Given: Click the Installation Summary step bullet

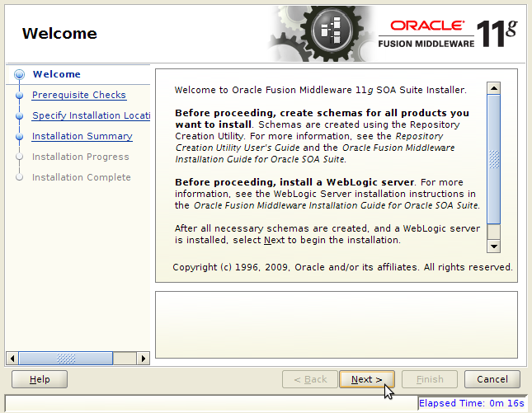Looking at the screenshot, I should 19,136.
